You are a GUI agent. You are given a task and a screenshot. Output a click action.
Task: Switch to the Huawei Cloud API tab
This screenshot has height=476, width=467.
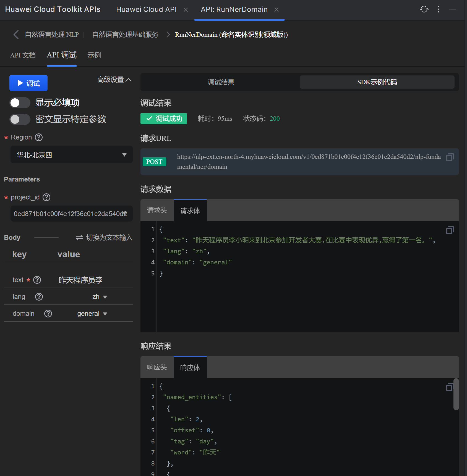(146, 9)
